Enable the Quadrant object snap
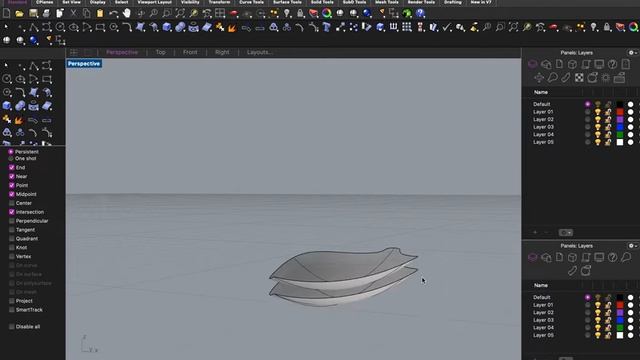Image resolution: width=640 pixels, height=360 pixels. [x=11, y=239]
